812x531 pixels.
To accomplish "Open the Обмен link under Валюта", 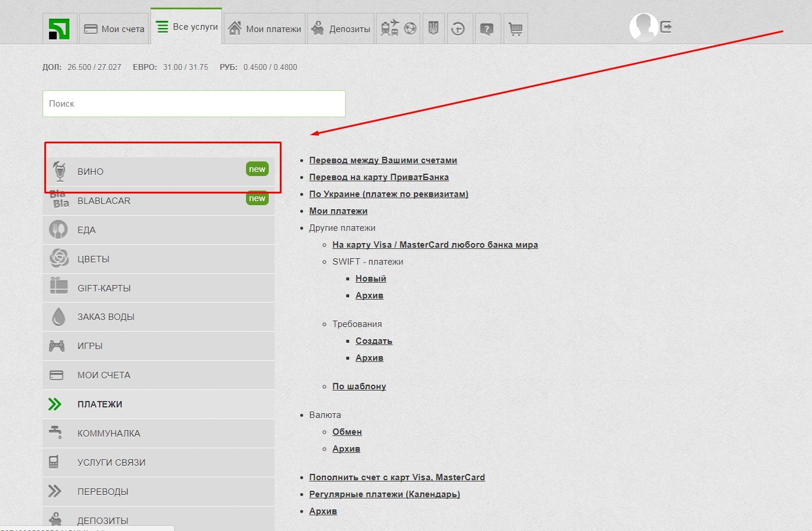I will coord(347,432).
